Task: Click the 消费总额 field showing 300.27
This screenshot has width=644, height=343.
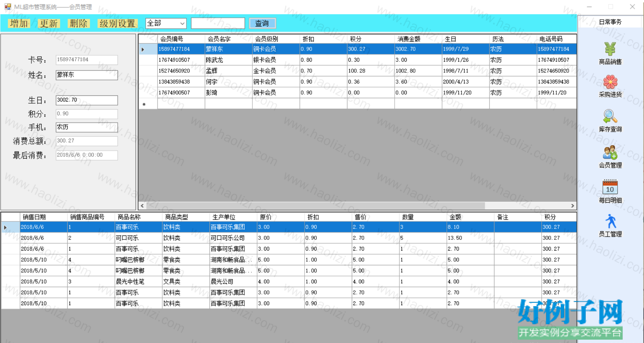Action: point(87,141)
